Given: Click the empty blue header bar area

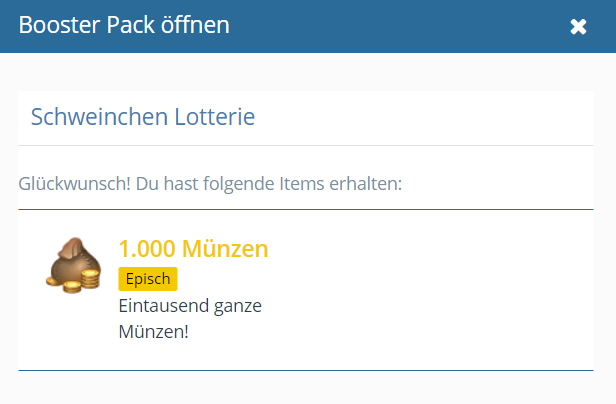Looking at the screenshot, I should click(x=400, y=26).
